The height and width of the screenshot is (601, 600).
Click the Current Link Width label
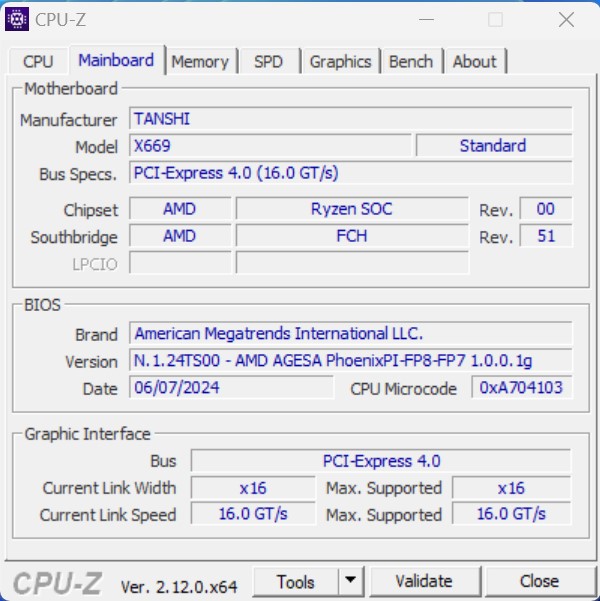(109, 488)
